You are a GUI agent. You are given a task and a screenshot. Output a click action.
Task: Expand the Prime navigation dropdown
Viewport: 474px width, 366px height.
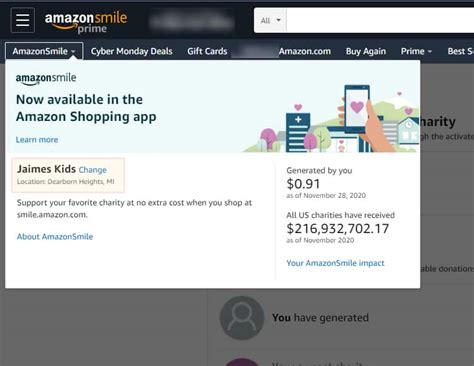(416, 51)
